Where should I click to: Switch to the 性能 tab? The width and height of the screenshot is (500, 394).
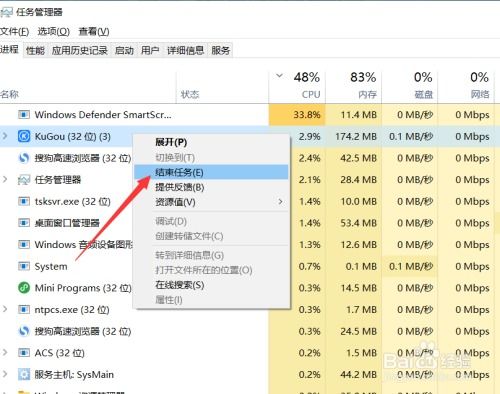35,50
